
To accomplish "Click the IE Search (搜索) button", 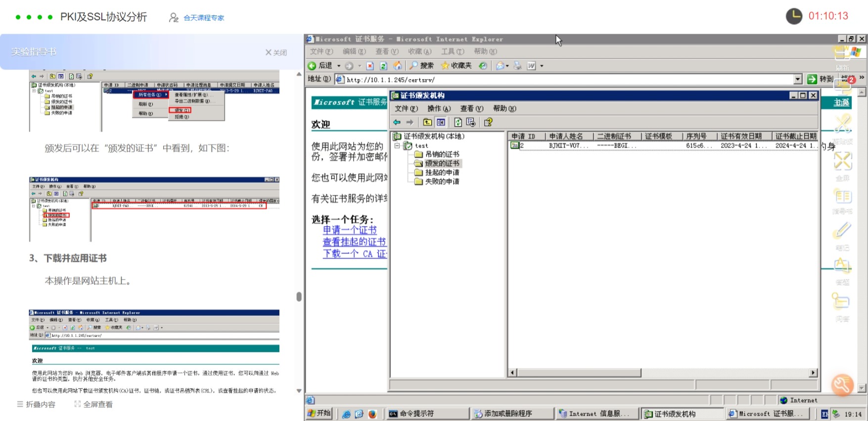I will pos(421,66).
